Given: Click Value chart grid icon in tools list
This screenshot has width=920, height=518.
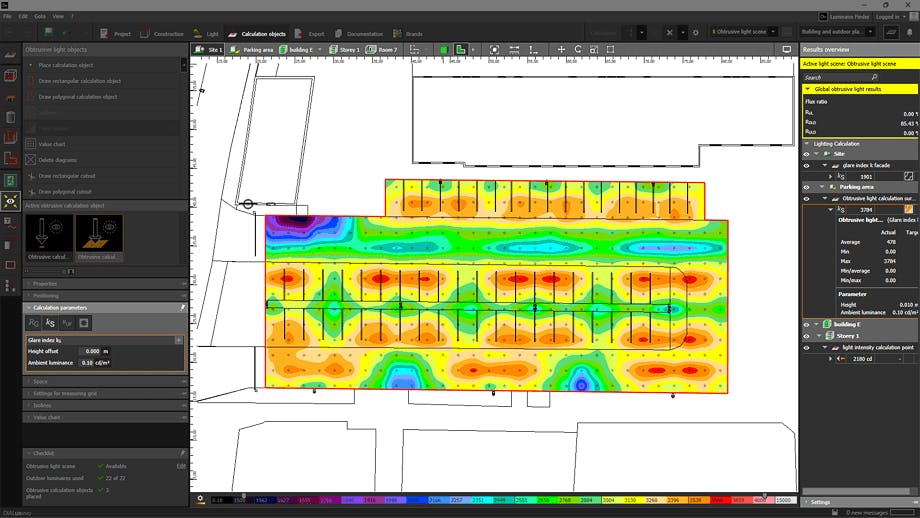Looking at the screenshot, I should click(x=31, y=144).
